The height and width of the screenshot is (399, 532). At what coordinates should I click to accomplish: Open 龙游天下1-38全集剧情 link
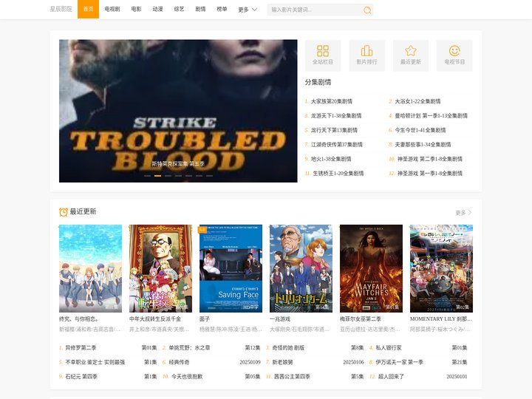click(x=336, y=116)
